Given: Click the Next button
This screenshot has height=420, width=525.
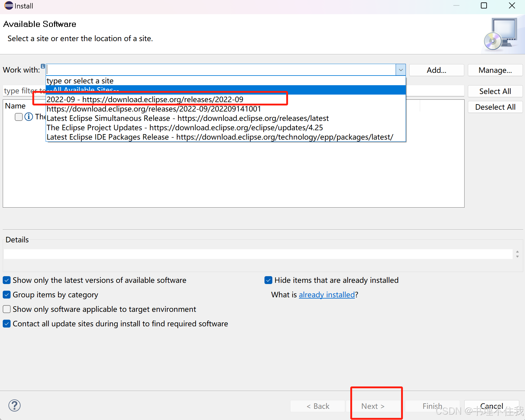Looking at the screenshot, I should pyautogui.click(x=373, y=406).
